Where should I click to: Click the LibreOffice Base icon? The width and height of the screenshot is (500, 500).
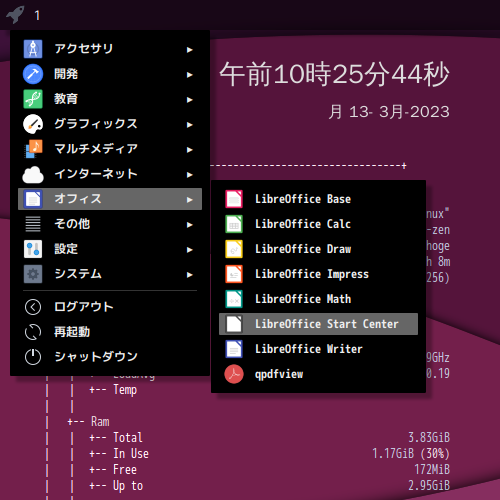[234, 199]
